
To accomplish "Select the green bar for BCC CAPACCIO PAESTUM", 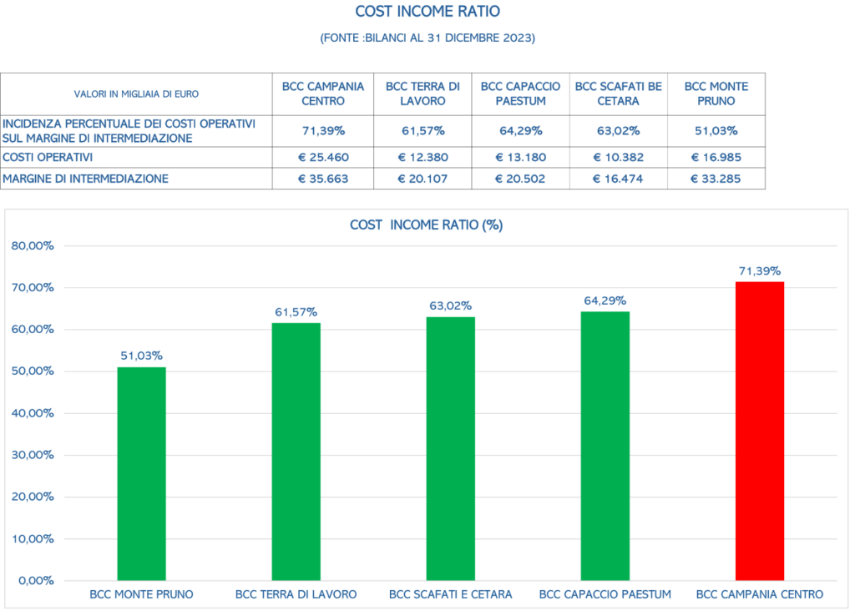I will pos(605,446).
